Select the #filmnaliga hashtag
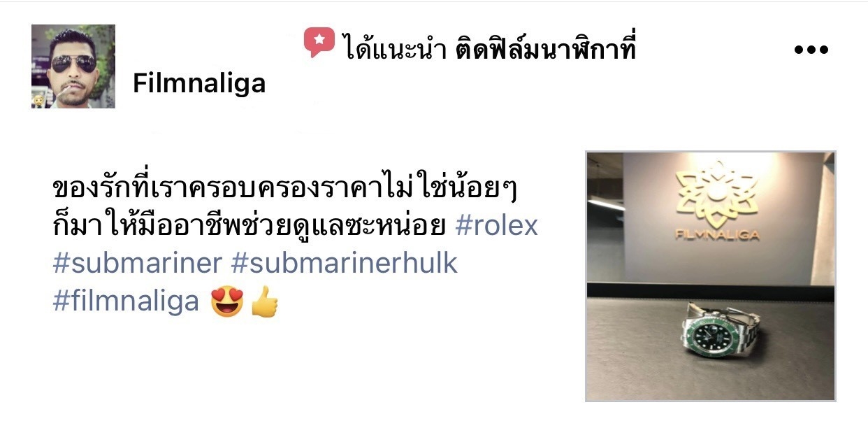868x428 pixels. [x=126, y=301]
